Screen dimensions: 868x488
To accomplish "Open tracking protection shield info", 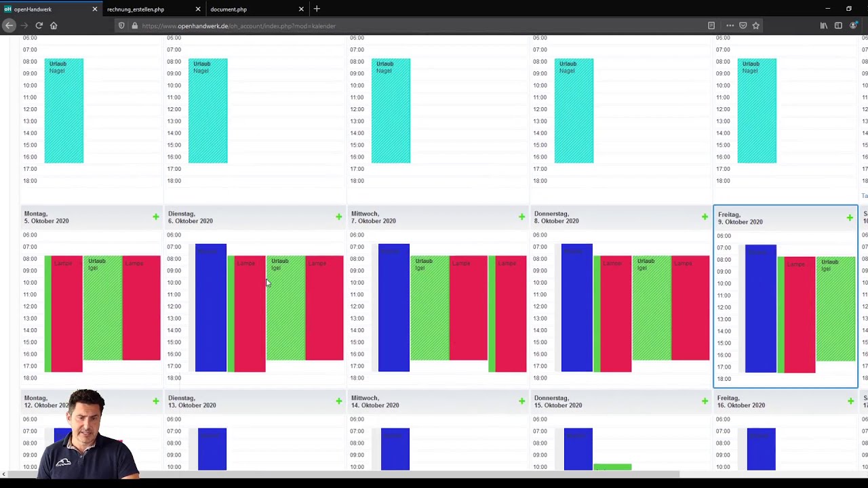I will point(121,26).
